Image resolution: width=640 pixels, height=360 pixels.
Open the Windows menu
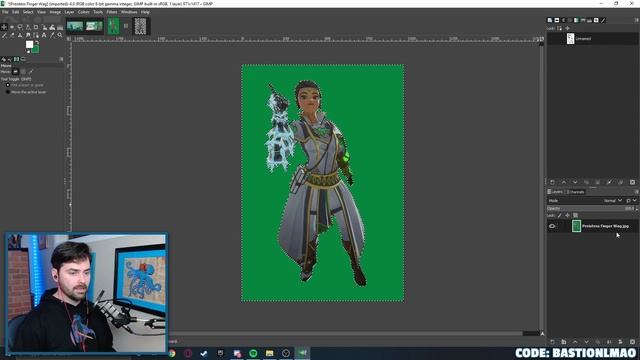(x=129, y=12)
